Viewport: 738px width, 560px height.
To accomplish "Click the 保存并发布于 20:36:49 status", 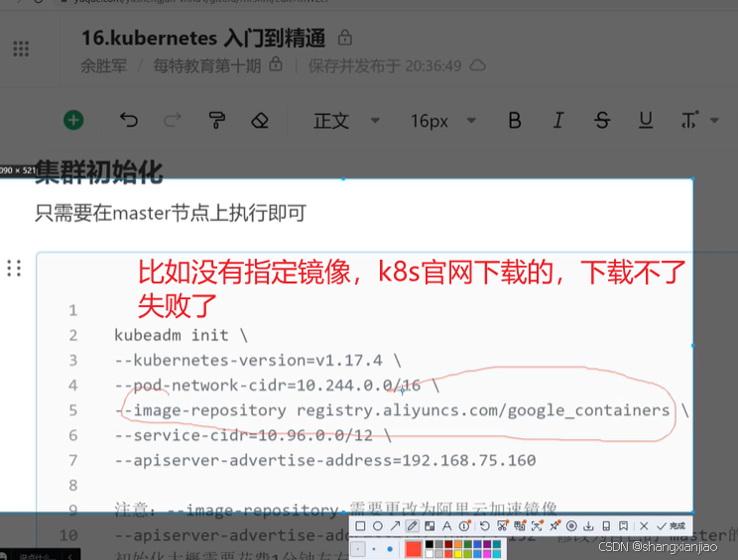I will (x=385, y=65).
